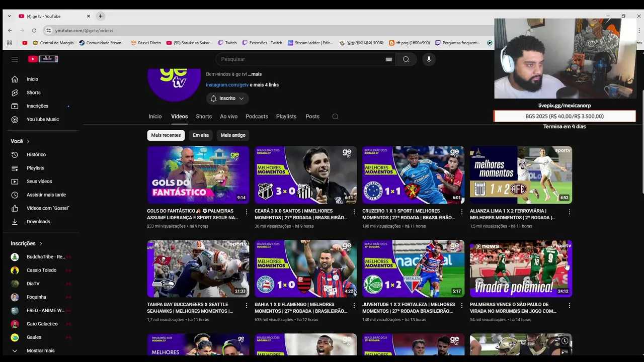The width and height of the screenshot is (644, 362).
Task: Open options menu for Bahia 1 x 0 Flamengo video
Action: click(x=354, y=306)
